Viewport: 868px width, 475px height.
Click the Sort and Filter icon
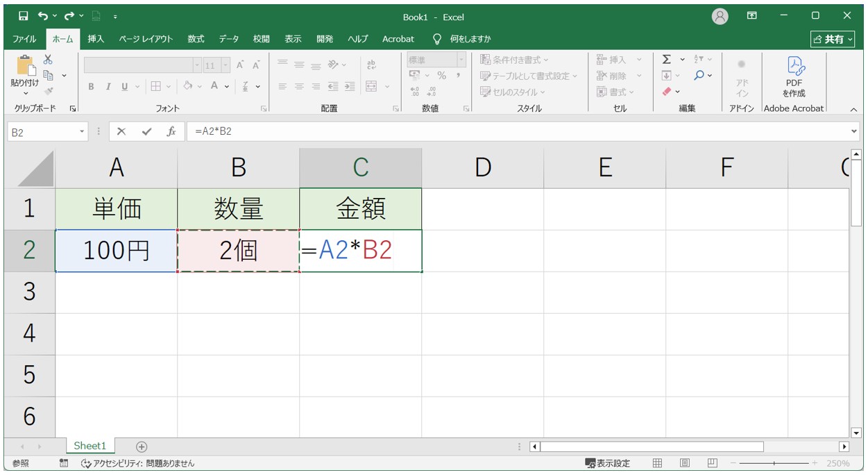coord(699,60)
